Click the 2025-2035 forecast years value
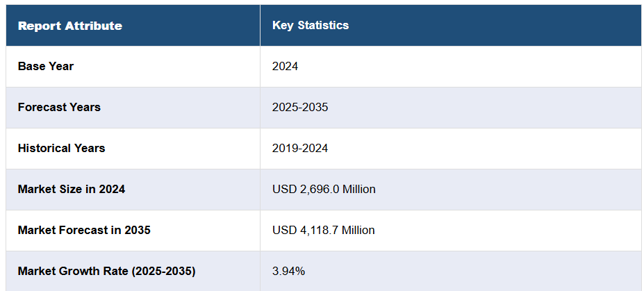This screenshot has width=644, height=291. (x=300, y=108)
